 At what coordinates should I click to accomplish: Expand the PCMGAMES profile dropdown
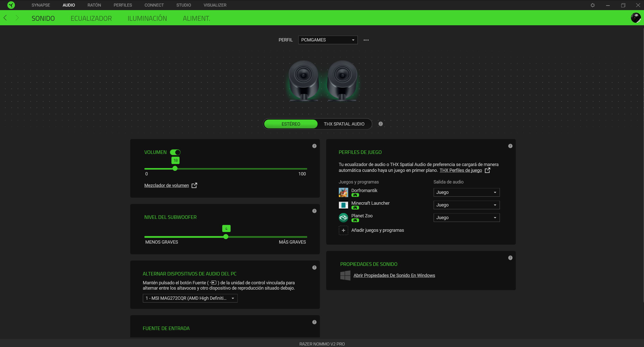click(x=328, y=40)
